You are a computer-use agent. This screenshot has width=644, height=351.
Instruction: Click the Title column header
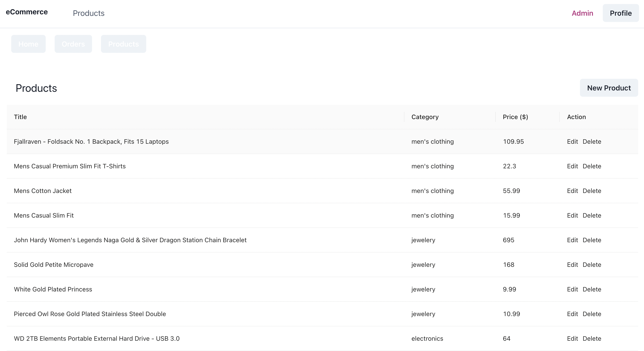[x=20, y=117]
